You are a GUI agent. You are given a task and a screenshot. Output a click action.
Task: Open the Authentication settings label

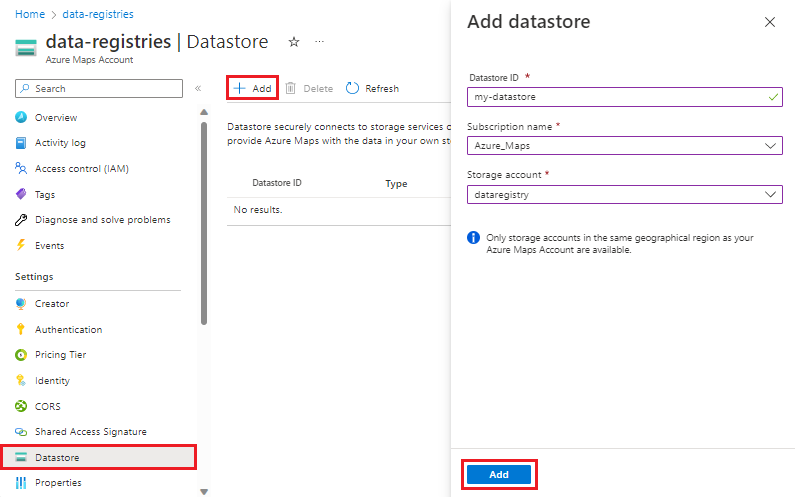click(68, 330)
